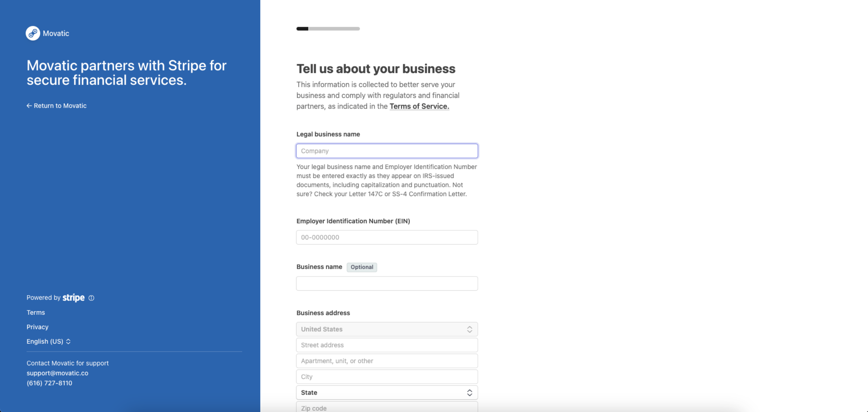This screenshot has height=412, width=868.
Task: Open the Terms of Service link
Action: pyautogui.click(x=419, y=106)
